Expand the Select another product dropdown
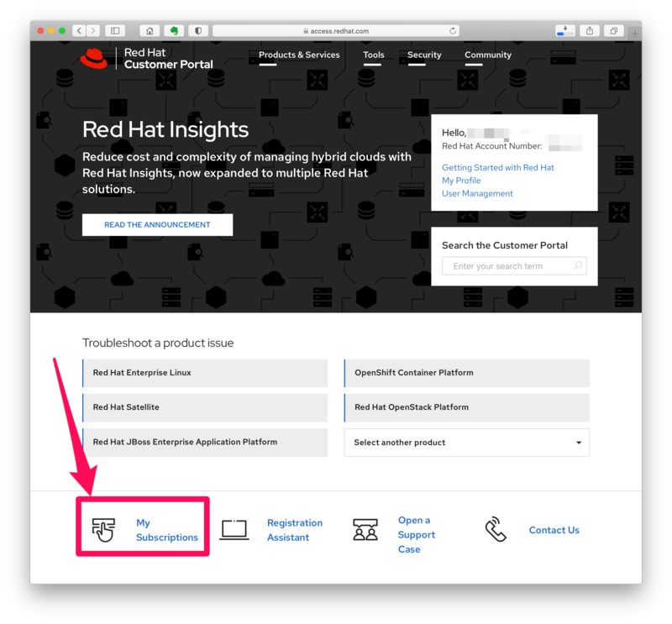This screenshot has height=624, width=672. 467,443
